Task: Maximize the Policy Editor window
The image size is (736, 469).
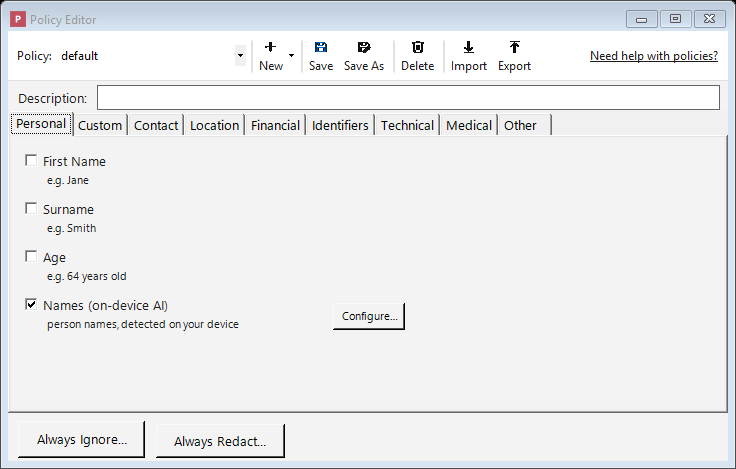Action: click(675, 19)
